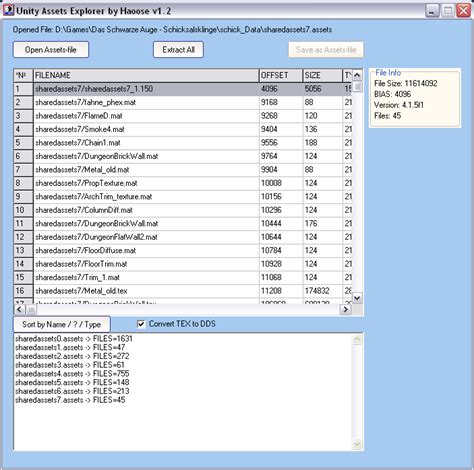The width and height of the screenshot is (474, 470).
Task: Select row sharedassets7/Trim_1.mat
Action: pyautogui.click(x=183, y=277)
